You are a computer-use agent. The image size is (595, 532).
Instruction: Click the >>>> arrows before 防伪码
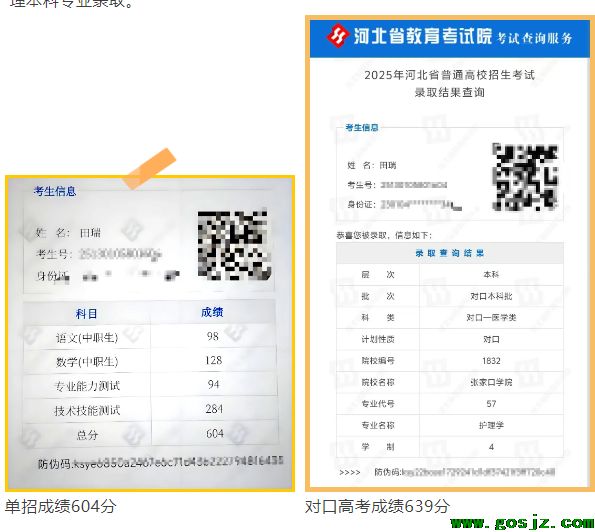(x=349, y=473)
